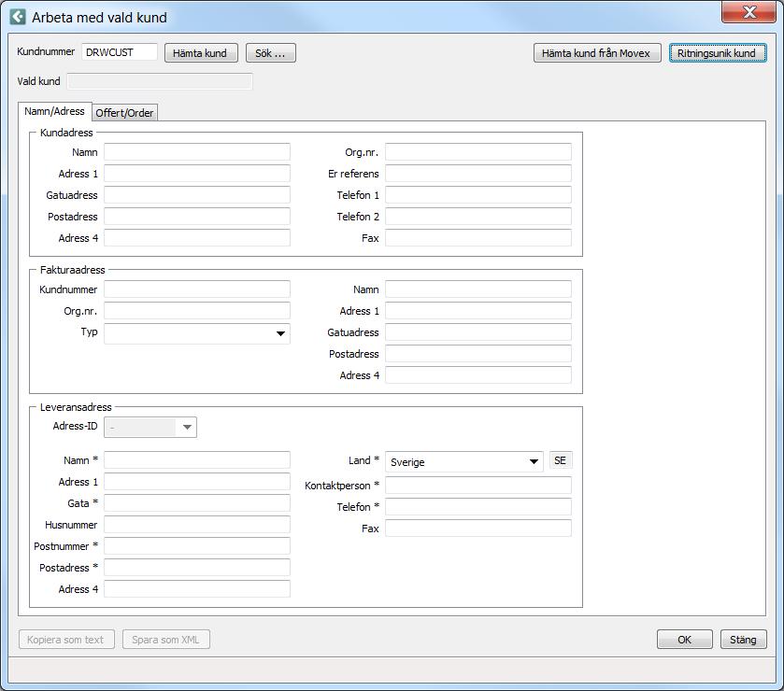Focus the Kundadress Gatuadress field
Screen dimensions: 784x691
click(x=197, y=195)
